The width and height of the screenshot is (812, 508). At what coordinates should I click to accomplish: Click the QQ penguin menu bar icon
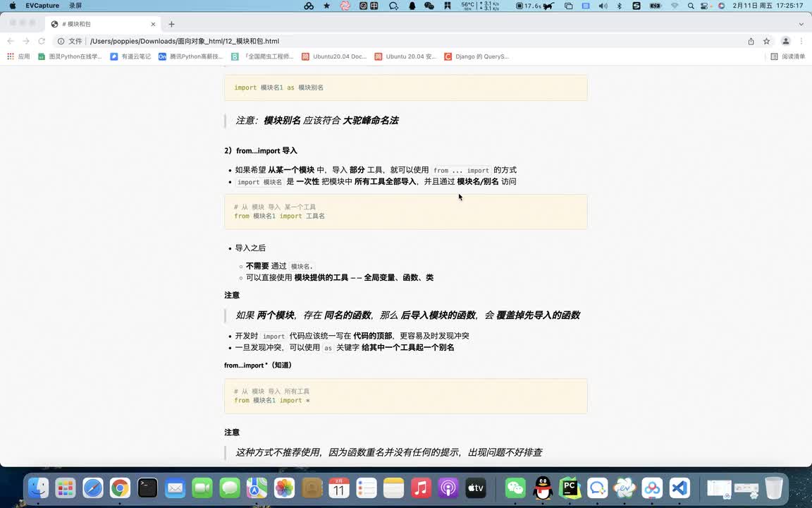tap(412, 6)
